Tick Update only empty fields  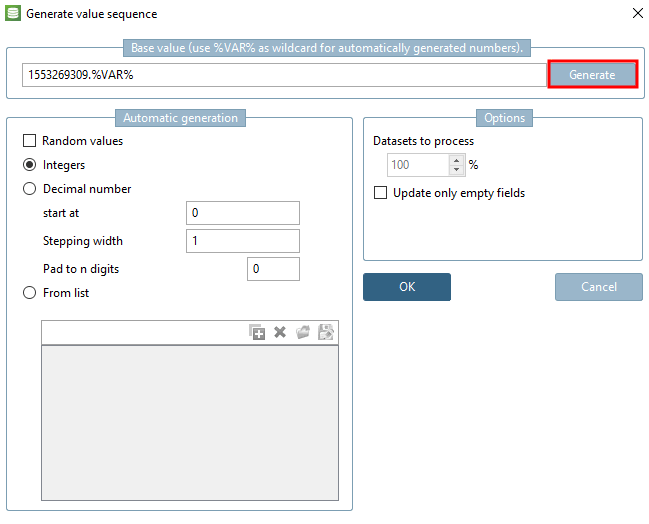tap(381, 193)
